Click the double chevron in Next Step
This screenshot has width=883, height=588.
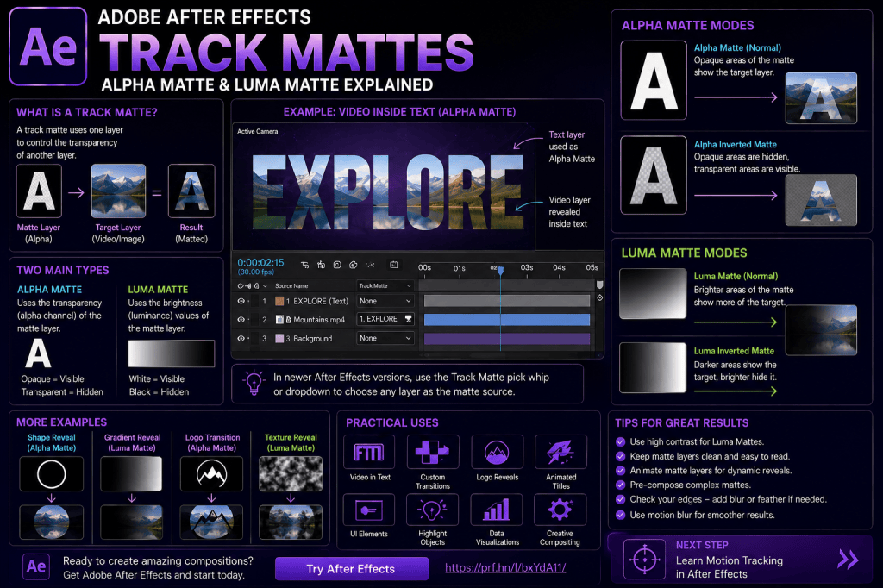click(848, 560)
